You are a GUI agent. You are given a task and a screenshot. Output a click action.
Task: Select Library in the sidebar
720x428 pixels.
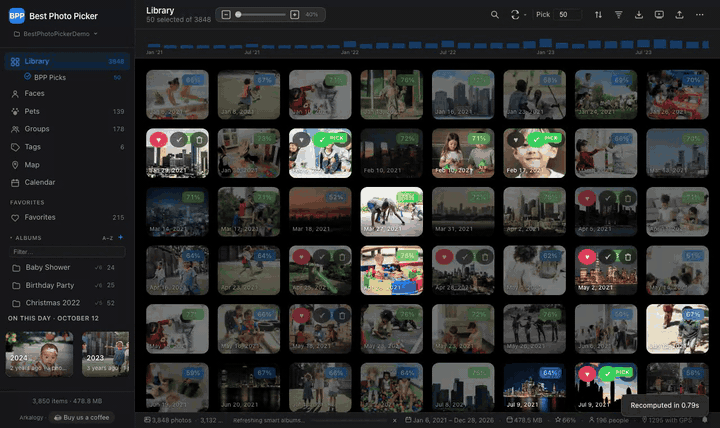coord(67,61)
